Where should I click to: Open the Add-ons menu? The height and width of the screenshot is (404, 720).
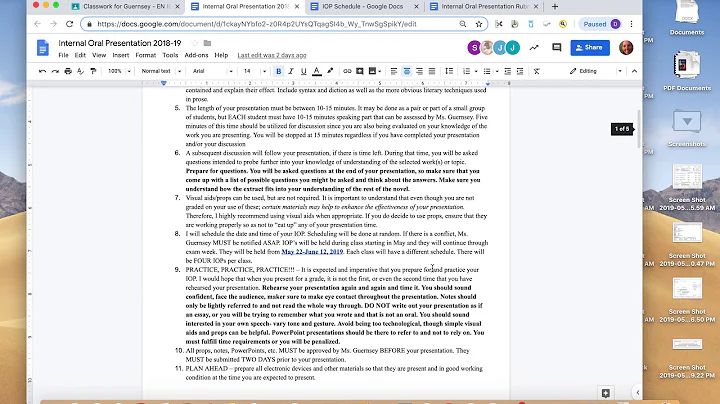(196, 55)
